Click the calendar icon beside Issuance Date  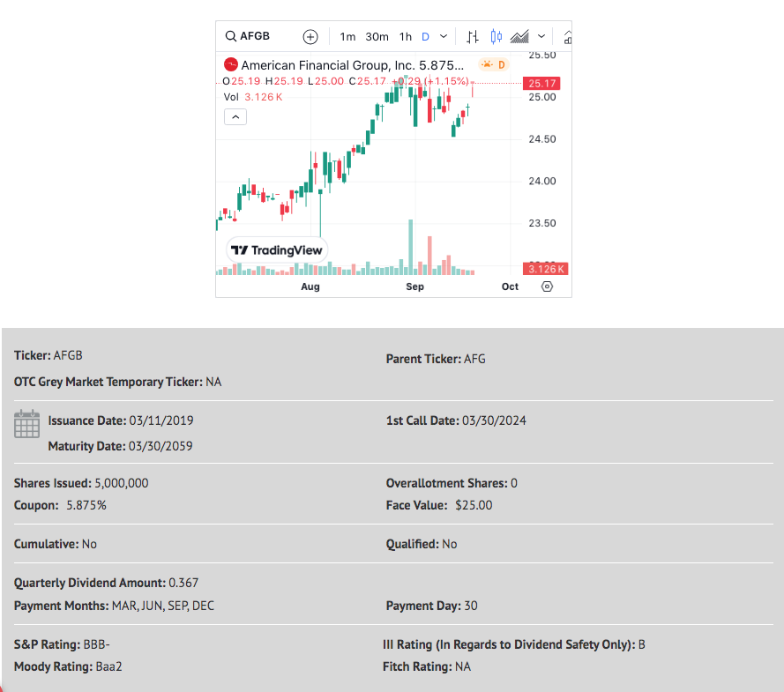click(x=26, y=424)
